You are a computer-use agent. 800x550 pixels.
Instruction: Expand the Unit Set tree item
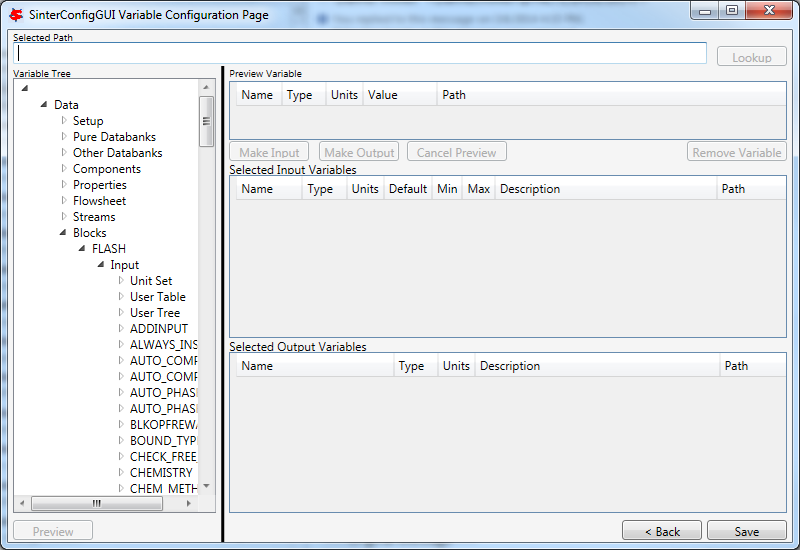[x=121, y=281]
